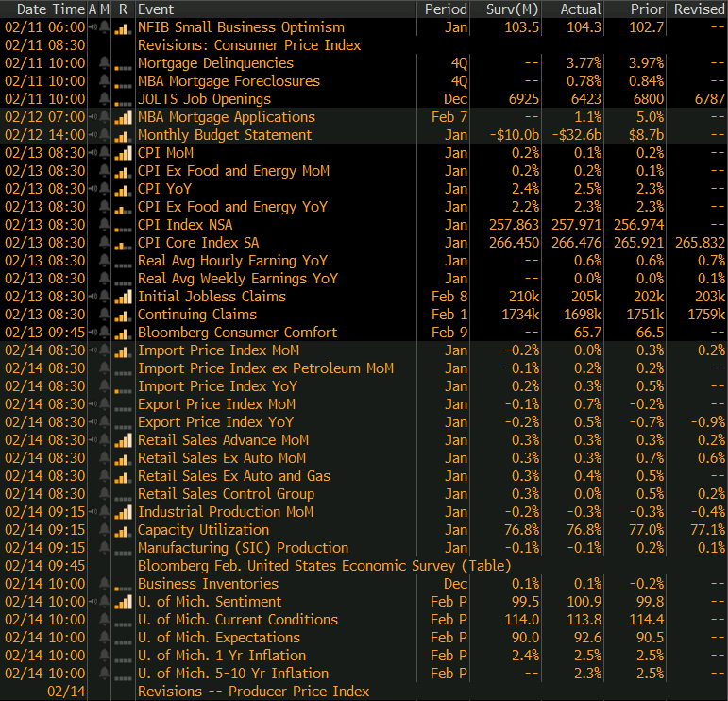728x701 pixels.
Task: Open Bloomberg Feb. United States Economic Survey
Action: tap(324, 566)
